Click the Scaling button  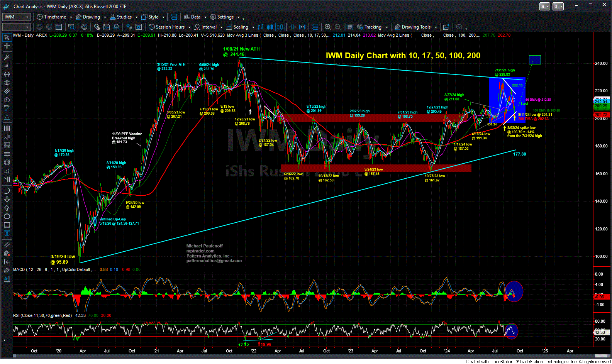click(237, 27)
